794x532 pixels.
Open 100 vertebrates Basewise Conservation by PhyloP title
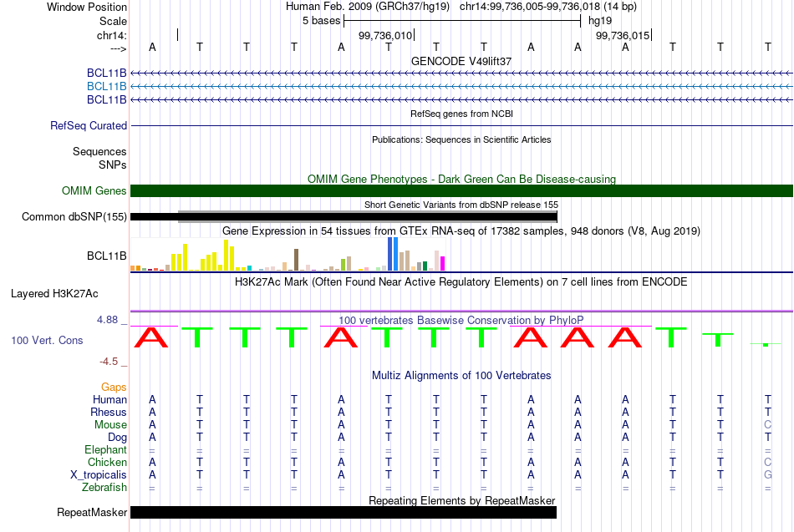[x=461, y=321]
